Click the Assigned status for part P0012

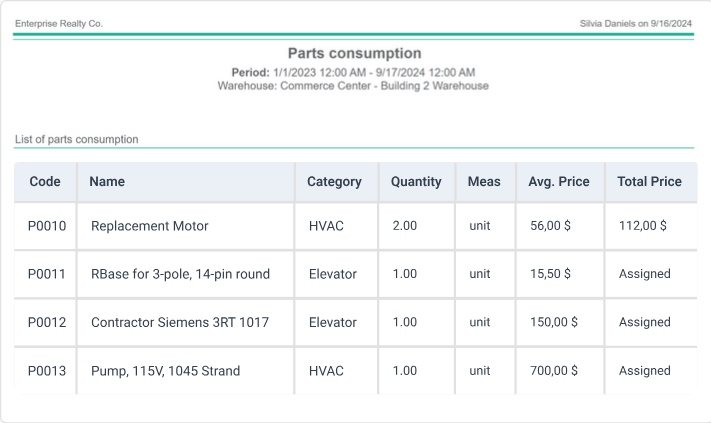pyautogui.click(x=644, y=322)
